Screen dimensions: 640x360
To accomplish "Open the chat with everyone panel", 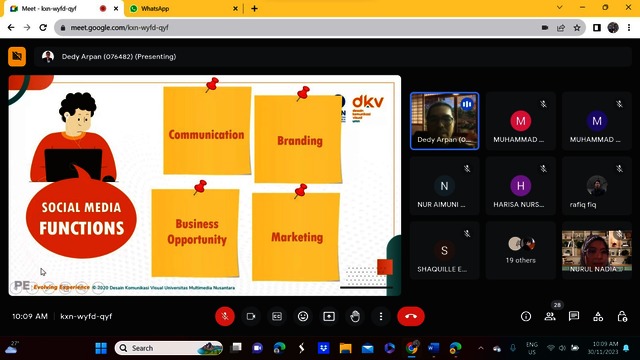I will pos(574,316).
